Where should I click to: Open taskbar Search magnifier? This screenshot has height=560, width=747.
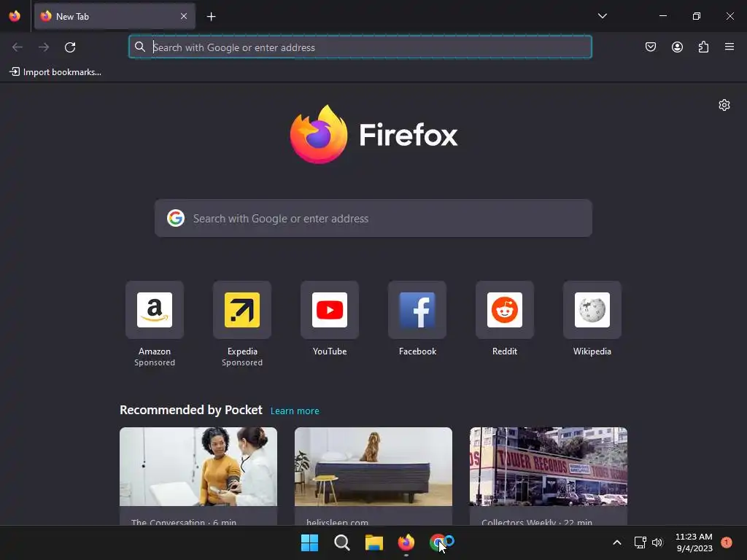(342, 542)
